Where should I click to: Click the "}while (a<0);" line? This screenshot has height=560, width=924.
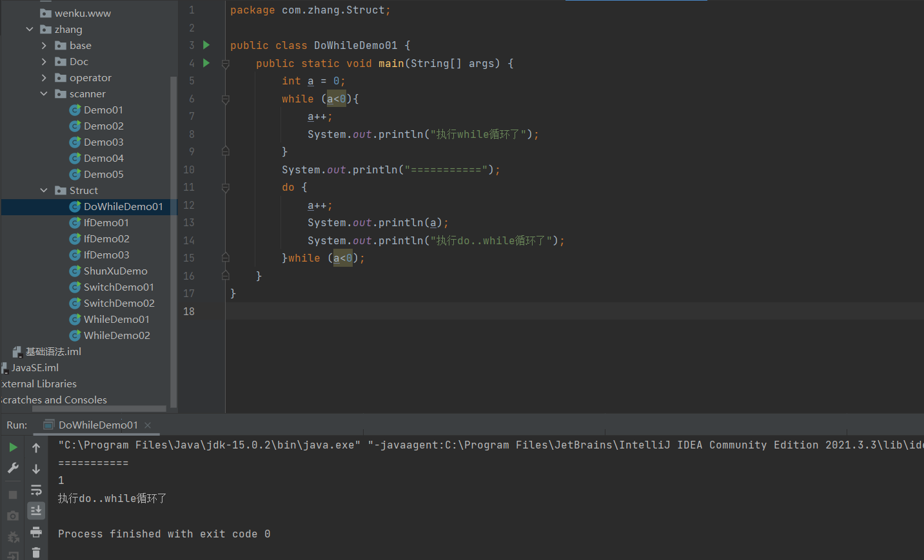[323, 258]
